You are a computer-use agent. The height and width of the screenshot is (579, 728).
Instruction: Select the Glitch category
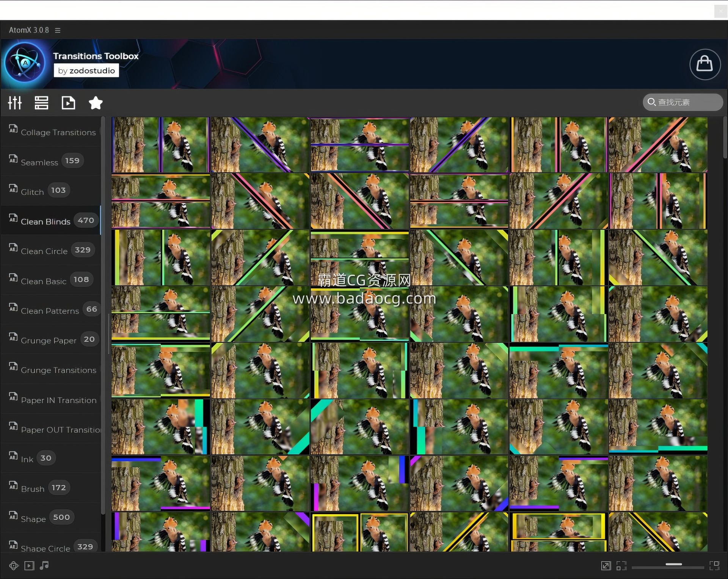(x=51, y=191)
